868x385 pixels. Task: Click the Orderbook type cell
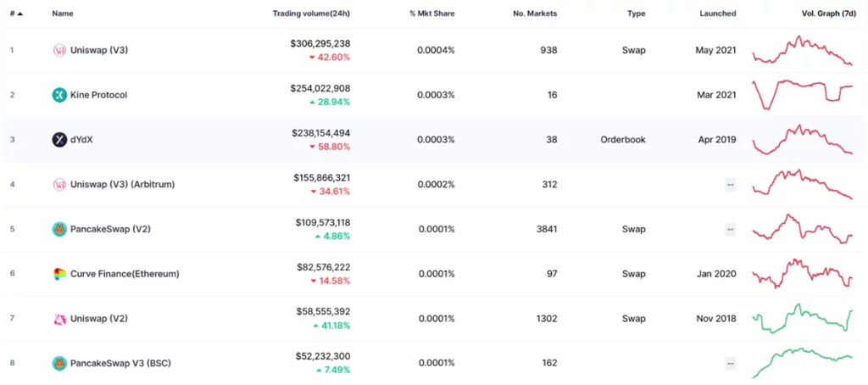coord(623,140)
